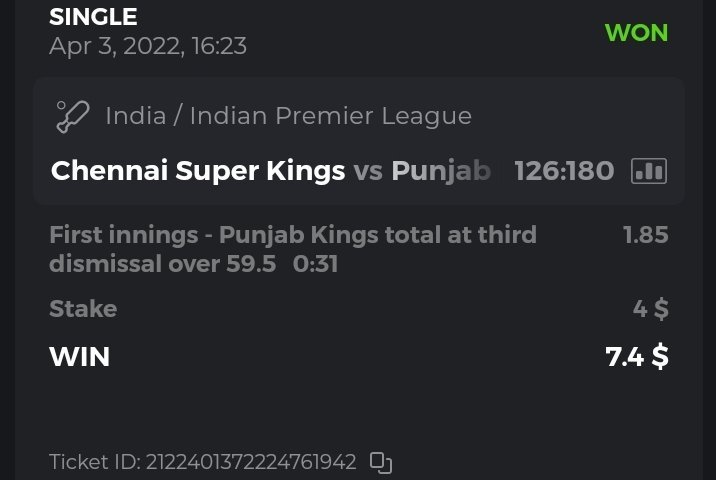Click the WIN label
The image size is (716, 480).
79,356
